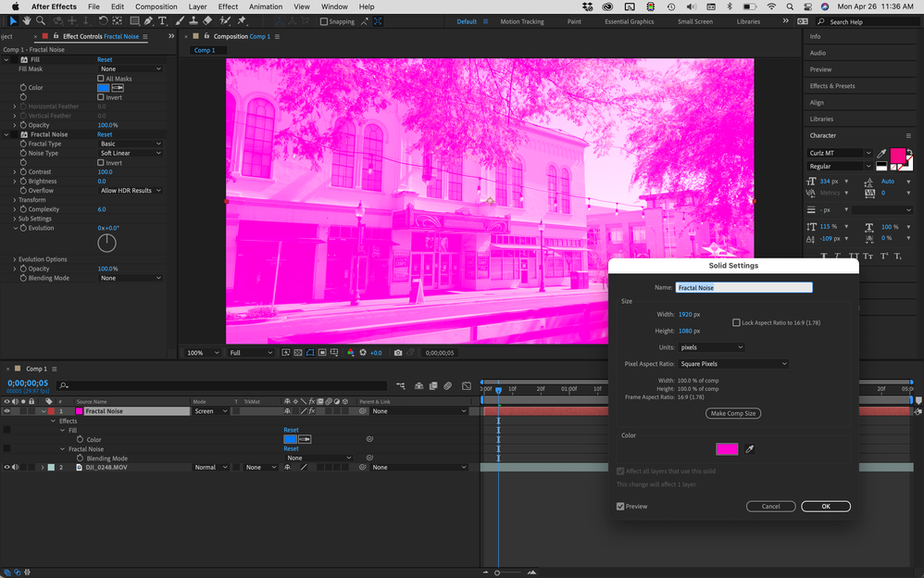Select the Zoom magnifier tool
Screen dimensions: 924x578
(42, 20)
